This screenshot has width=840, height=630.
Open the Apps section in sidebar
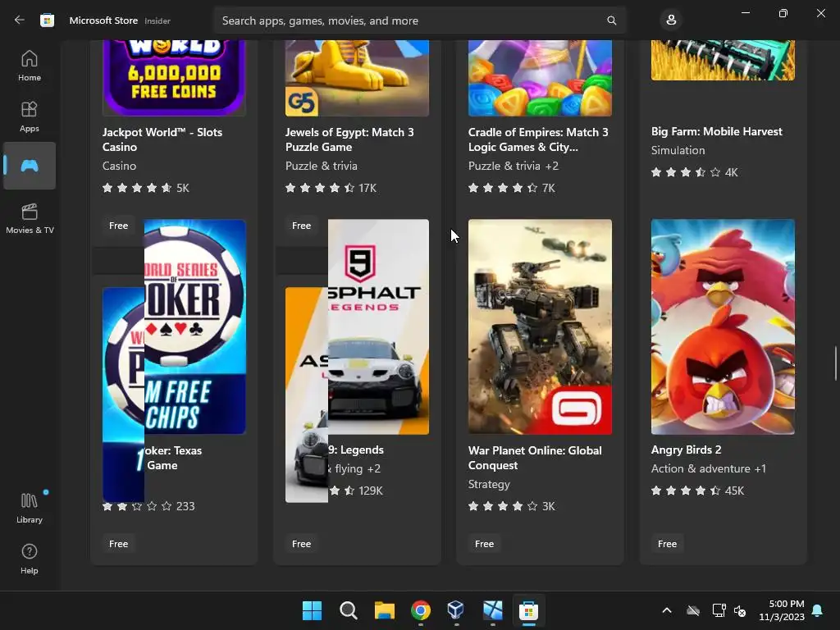point(30,116)
